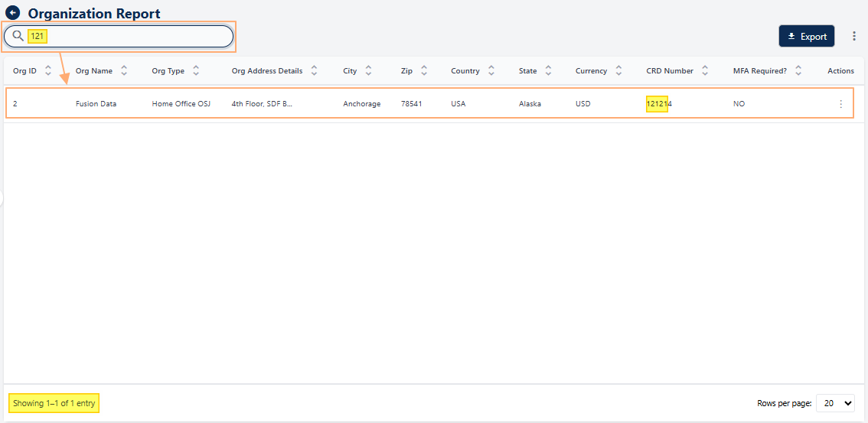This screenshot has height=423, width=868.
Task: Sort table by Currency arrows
Action: 618,71
